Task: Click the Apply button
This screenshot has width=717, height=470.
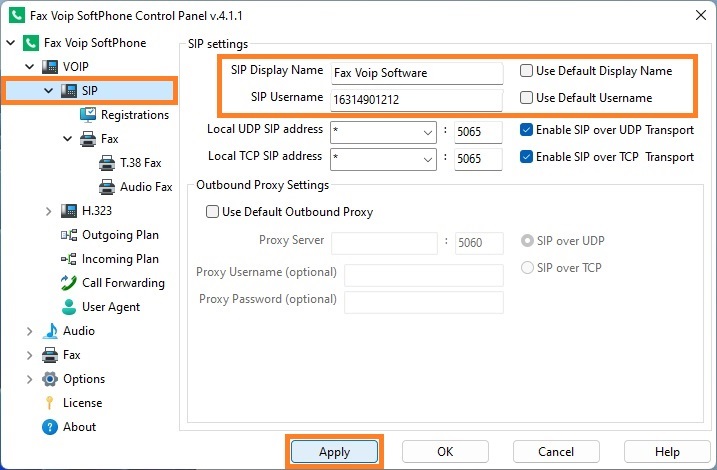Action: click(x=335, y=452)
